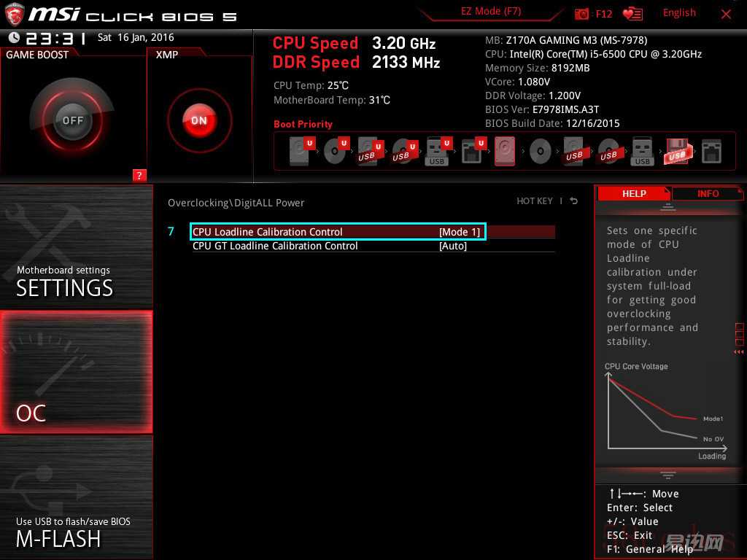Click the Overclocking\DigitALL Power breadcrumb

pyautogui.click(x=236, y=203)
